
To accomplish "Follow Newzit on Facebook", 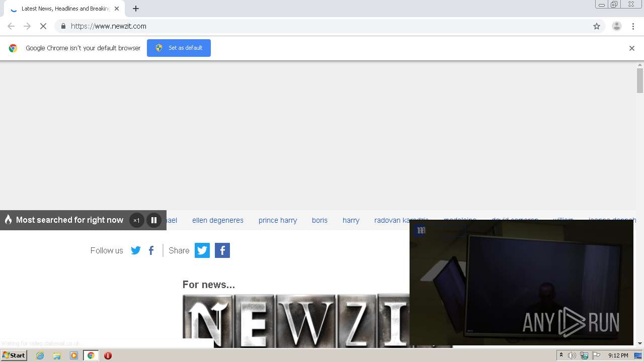I will coord(151,250).
